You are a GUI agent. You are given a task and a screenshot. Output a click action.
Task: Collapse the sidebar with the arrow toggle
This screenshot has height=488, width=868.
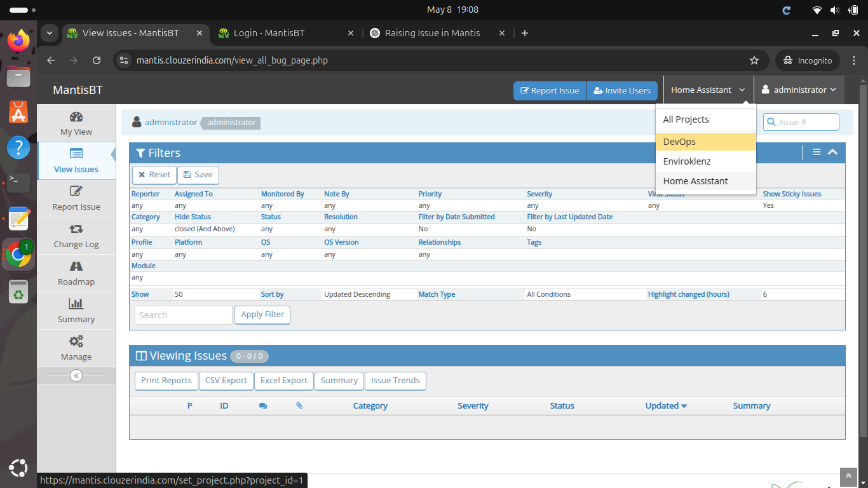[x=76, y=376]
